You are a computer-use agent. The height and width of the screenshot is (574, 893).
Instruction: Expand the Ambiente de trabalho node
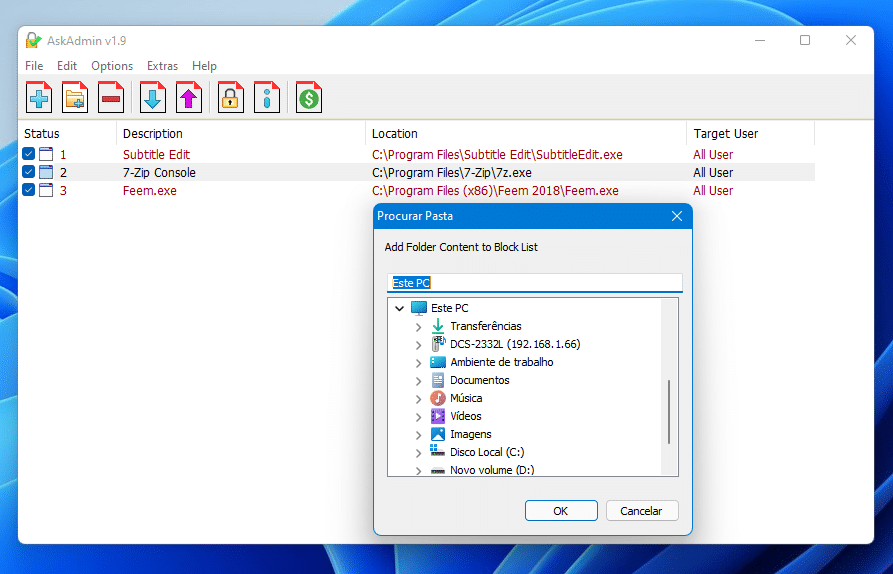tap(419, 363)
